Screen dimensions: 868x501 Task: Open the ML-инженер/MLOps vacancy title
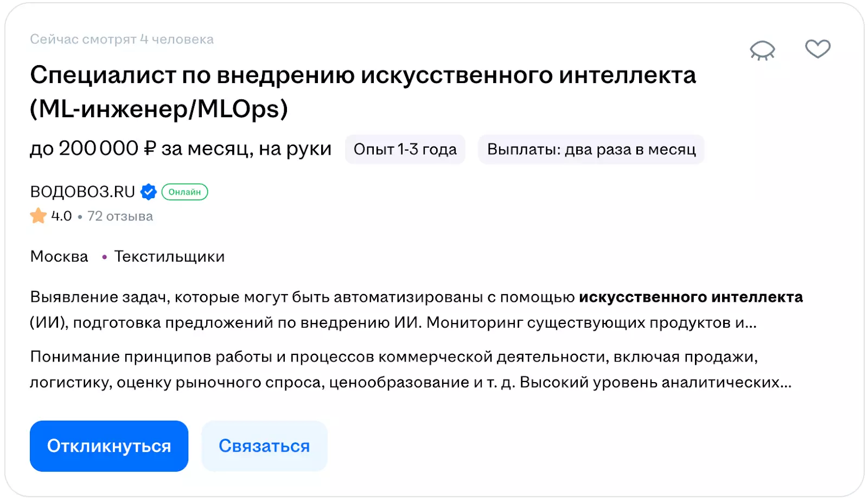362,91
